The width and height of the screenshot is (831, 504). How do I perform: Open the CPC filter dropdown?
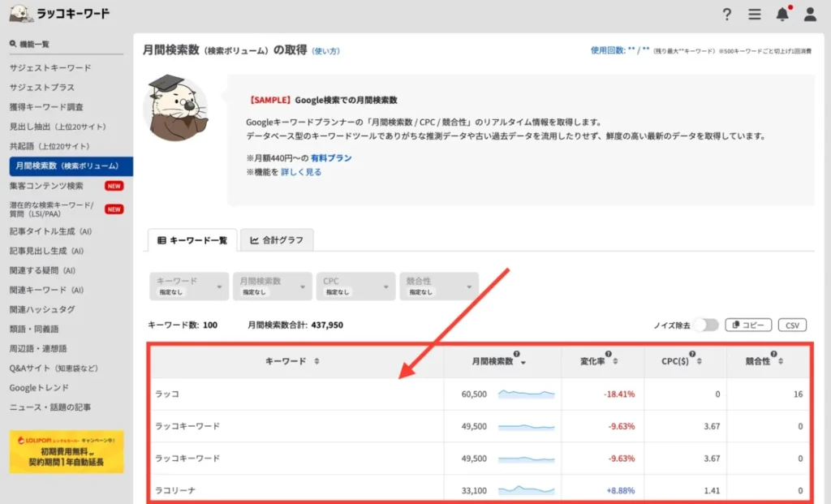(x=355, y=286)
